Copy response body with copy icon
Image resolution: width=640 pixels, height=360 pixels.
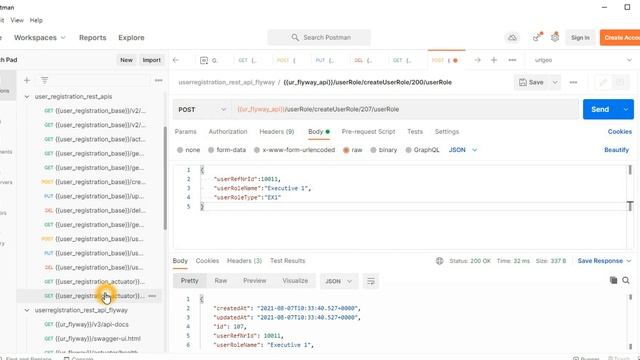(x=613, y=280)
